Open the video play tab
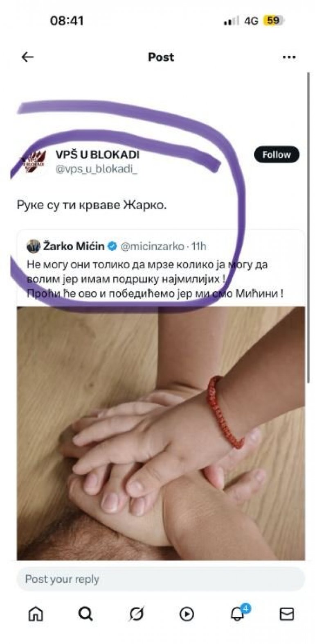315x644 pixels. click(187, 614)
